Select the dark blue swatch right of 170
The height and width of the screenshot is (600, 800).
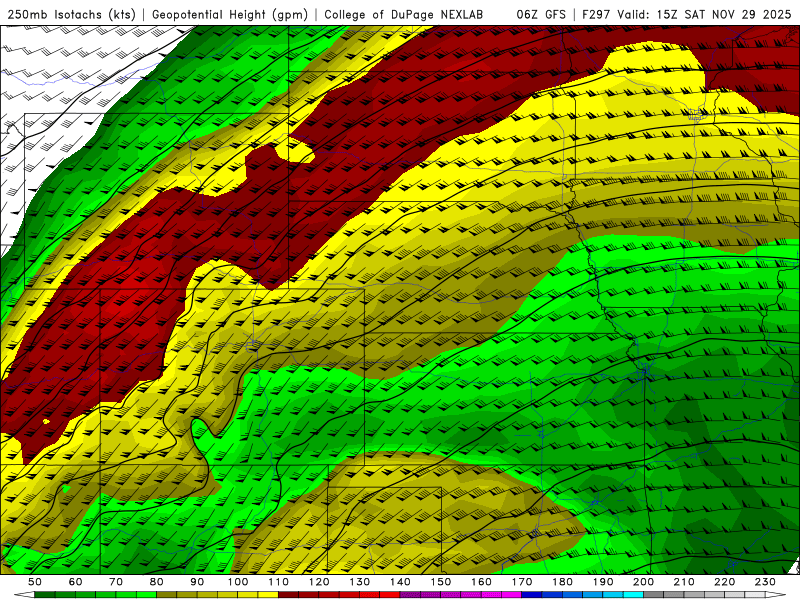pos(532,595)
